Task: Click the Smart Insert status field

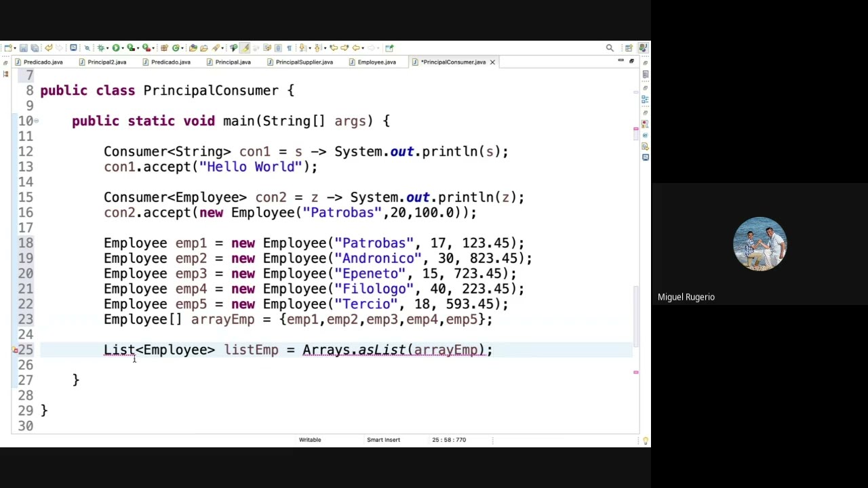Action: (383, 440)
